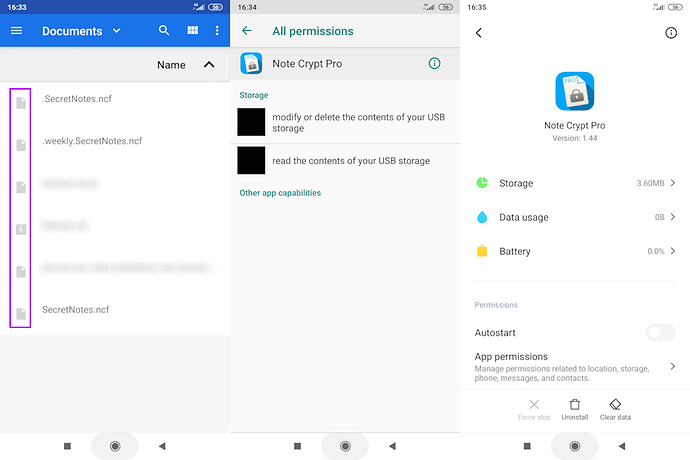Viewport: 690px width, 460px height.
Task: Open info for Note Crypt Pro in permissions
Action: 434,63
